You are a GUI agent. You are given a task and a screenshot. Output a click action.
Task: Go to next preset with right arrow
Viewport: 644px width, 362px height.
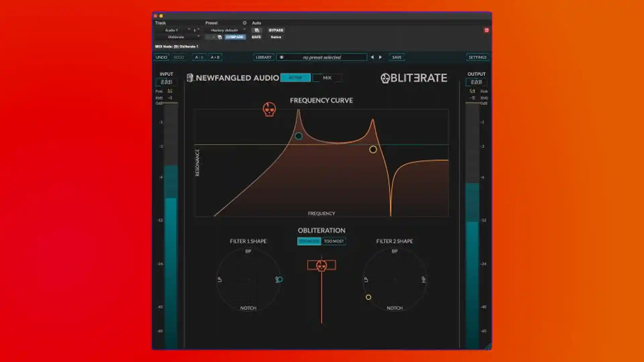point(380,57)
